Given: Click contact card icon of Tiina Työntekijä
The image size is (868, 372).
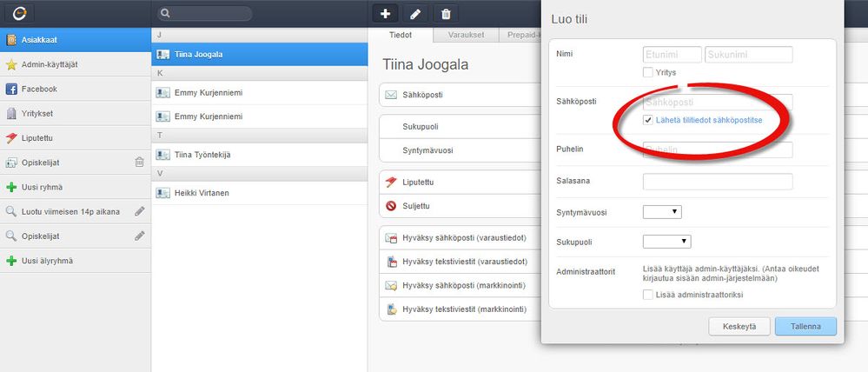Looking at the screenshot, I should 162,155.
